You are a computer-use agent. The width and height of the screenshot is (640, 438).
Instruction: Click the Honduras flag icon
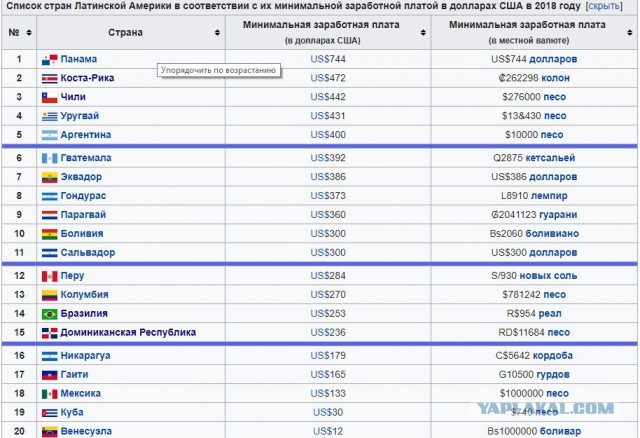coord(49,196)
